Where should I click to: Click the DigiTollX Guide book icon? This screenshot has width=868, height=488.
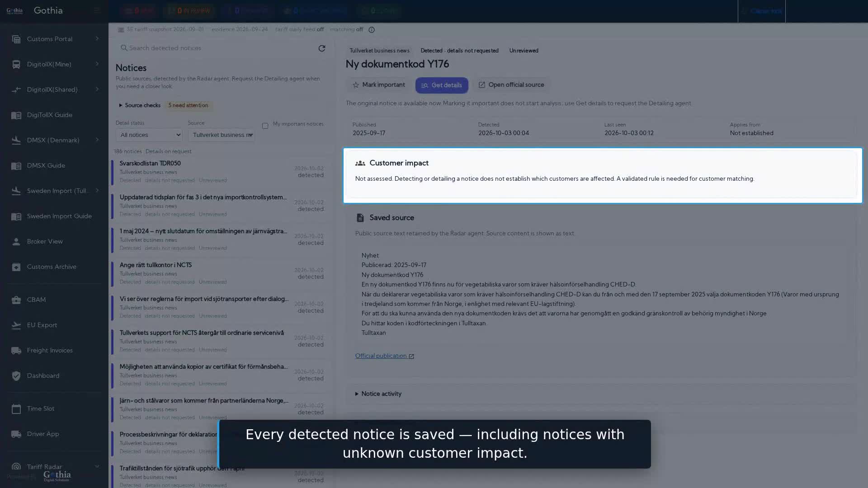tap(16, 115)
